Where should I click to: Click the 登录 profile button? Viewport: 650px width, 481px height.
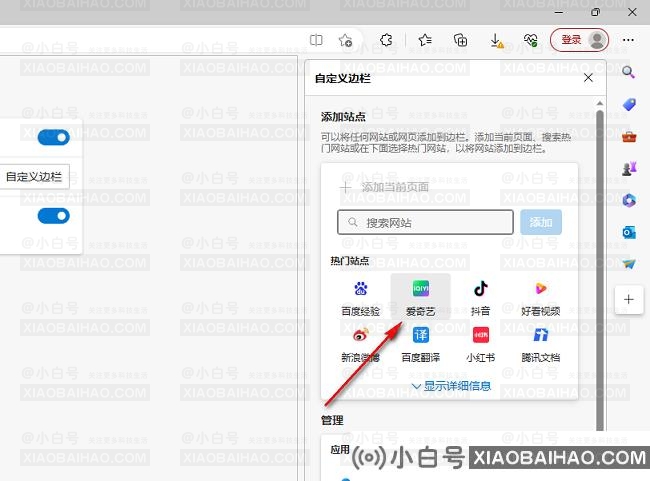click(579, 40)
